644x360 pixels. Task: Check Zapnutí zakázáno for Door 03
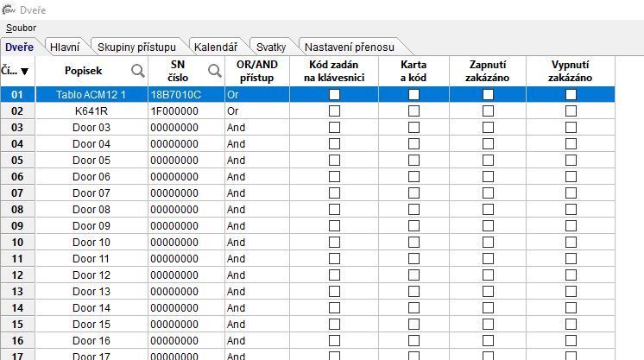pyautogui.click(x=488, y=127)
